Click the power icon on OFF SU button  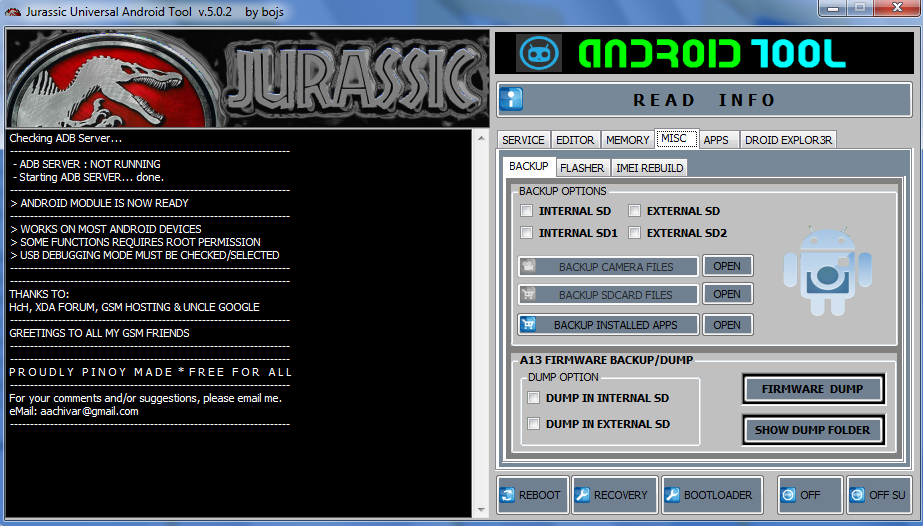coord(858,495)
